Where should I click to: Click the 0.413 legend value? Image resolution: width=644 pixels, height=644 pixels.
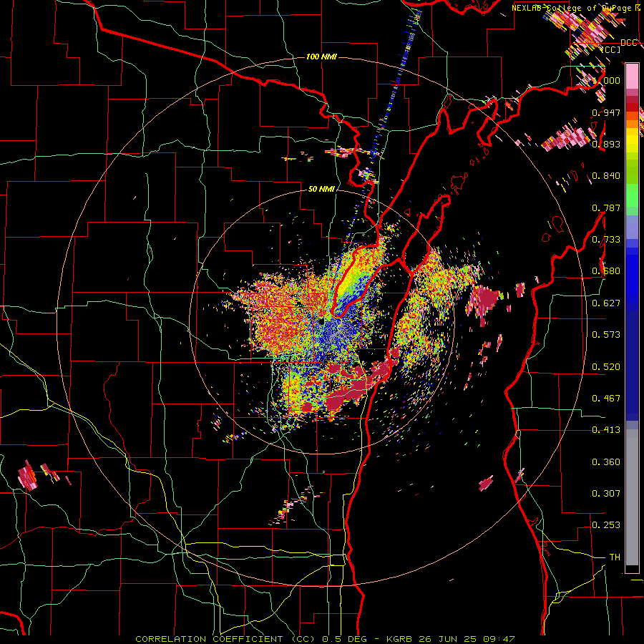click(606, 430)
